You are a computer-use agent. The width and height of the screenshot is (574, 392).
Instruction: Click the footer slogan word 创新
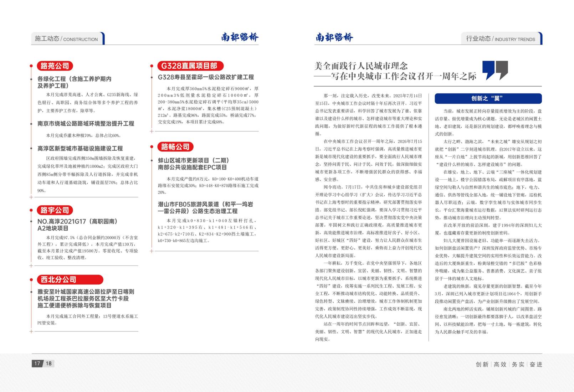point(482,364)
